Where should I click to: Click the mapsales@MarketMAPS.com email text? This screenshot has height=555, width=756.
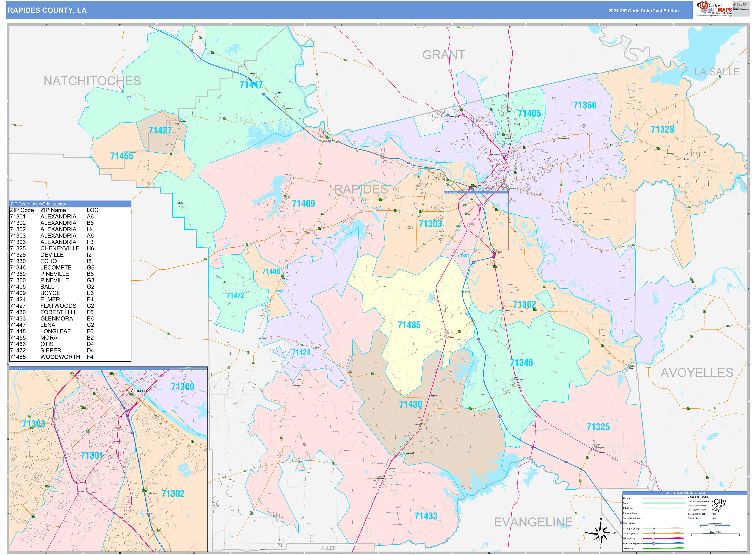741,10
